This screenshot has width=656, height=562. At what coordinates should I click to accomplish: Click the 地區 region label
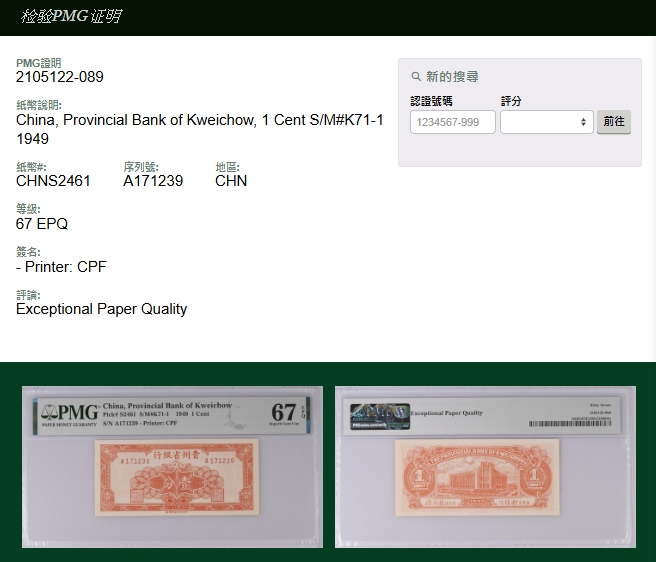(227, 167)
